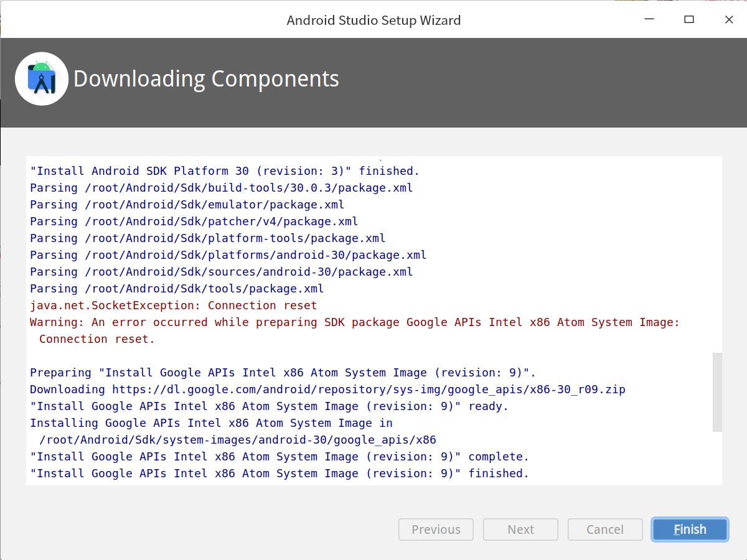The height and width of the screenshot is (560, 747).
Task: Click the line Parsing emulator/package.xml
Action: click(x=187, y=205)
